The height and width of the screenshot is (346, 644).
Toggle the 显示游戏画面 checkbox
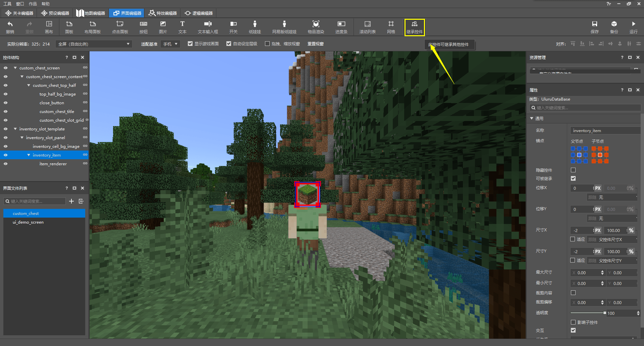click(x=190, y=44)
